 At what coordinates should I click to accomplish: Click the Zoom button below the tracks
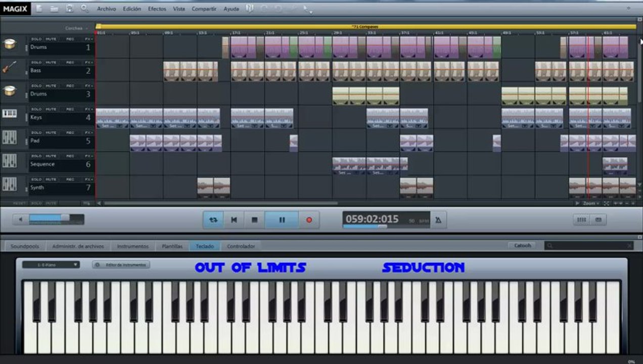590,203
